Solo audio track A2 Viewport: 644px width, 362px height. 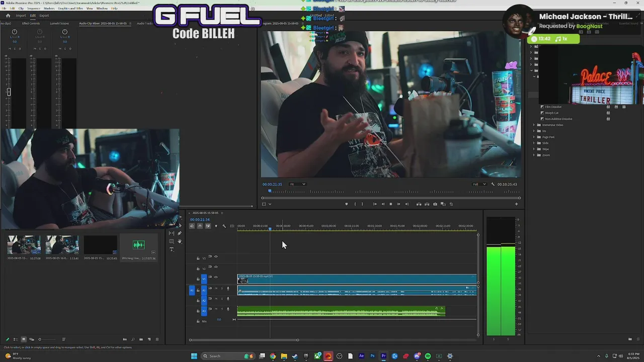(x=222, y=299)
